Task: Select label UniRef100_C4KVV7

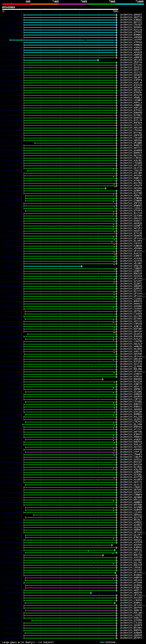Action: point(131,244)
